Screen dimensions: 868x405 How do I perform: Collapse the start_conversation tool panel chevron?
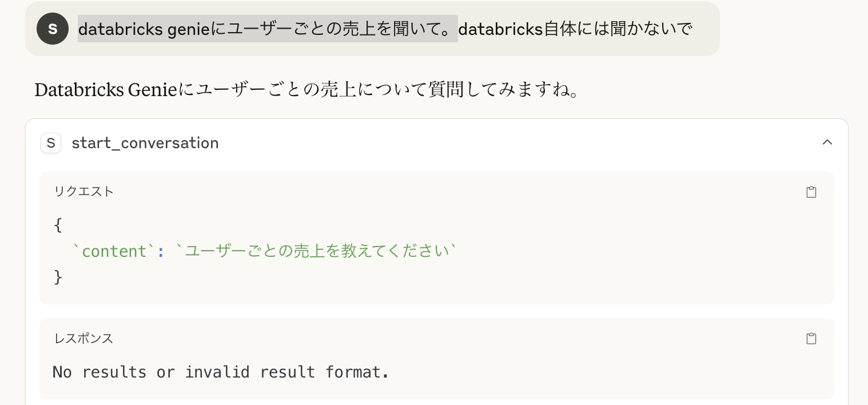coord(827,142)
